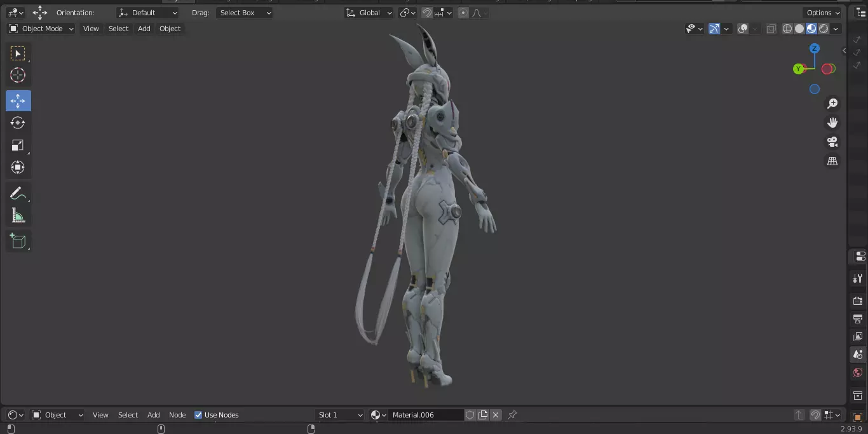Open the Object Mode dropdown

click(41, 29)
